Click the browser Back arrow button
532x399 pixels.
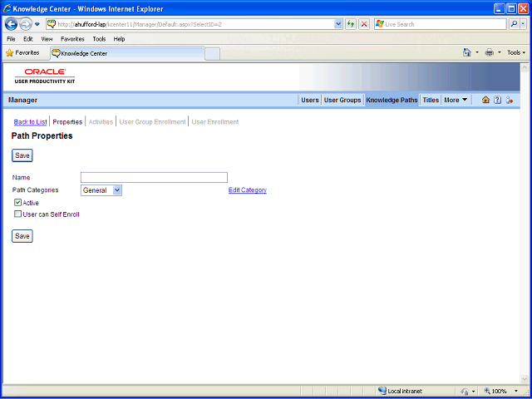[11, 24]
